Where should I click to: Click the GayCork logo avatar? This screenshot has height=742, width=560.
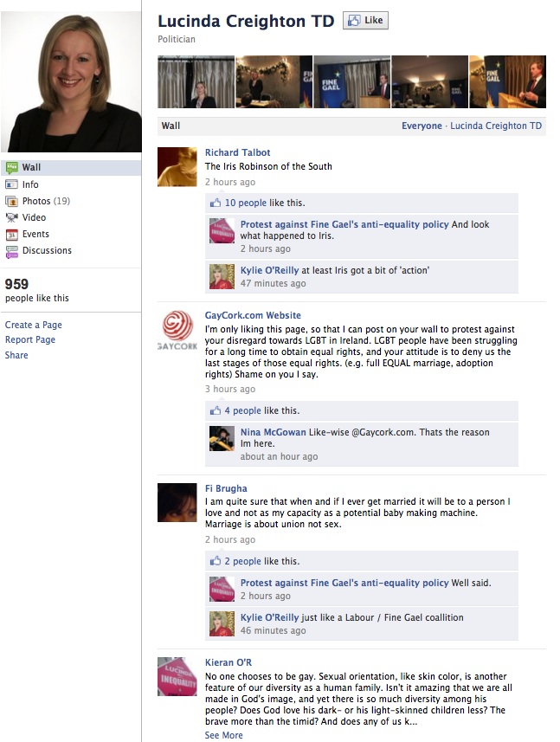(x=177, y=330)
